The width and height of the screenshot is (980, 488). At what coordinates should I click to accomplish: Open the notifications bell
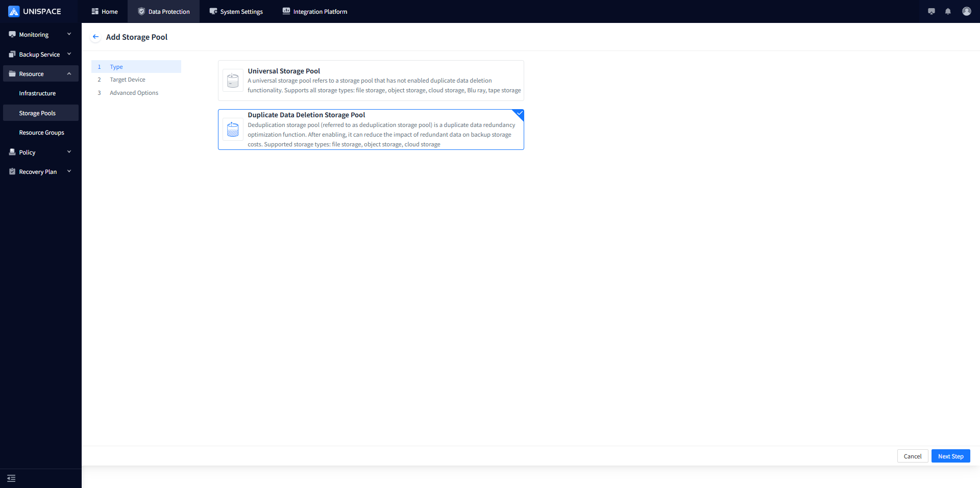pyautogui.click(x=948, y=11)
